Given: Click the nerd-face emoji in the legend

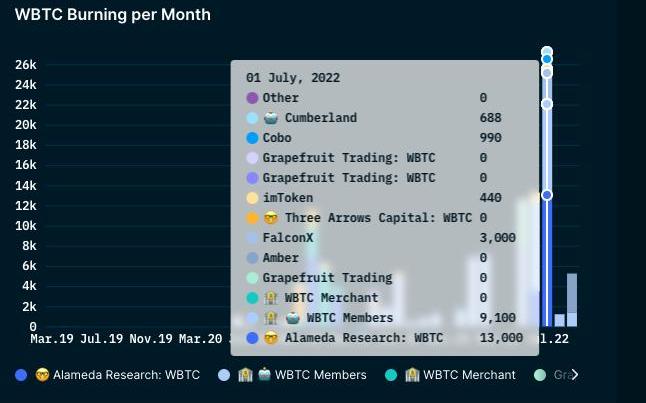Looking at the screenshot, I should tap(42, 375).
